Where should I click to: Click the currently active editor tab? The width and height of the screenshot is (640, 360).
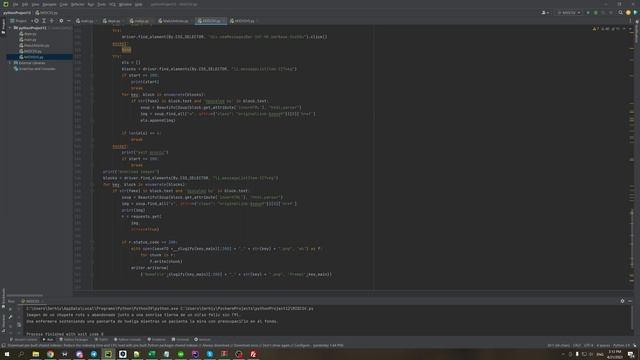[211, 21]
